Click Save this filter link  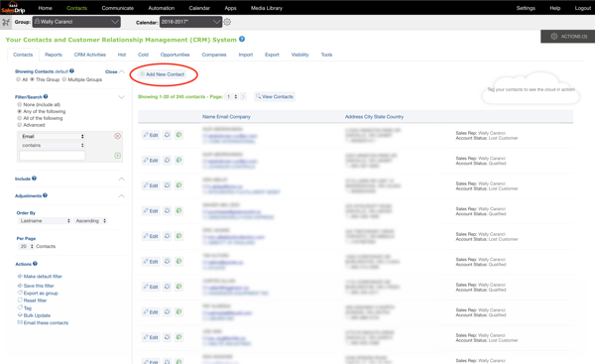pos(39,286)
